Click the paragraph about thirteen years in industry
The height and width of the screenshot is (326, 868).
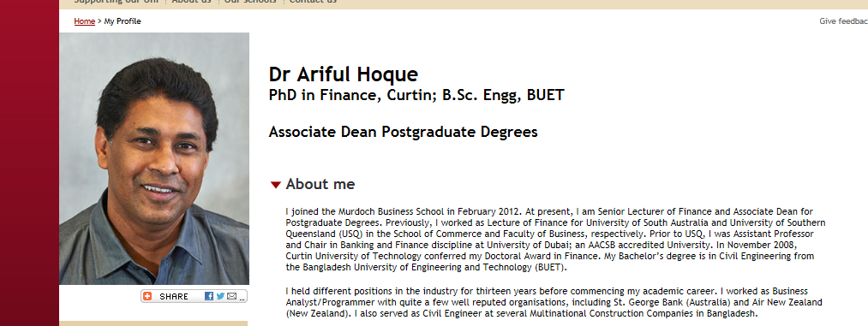554,302
